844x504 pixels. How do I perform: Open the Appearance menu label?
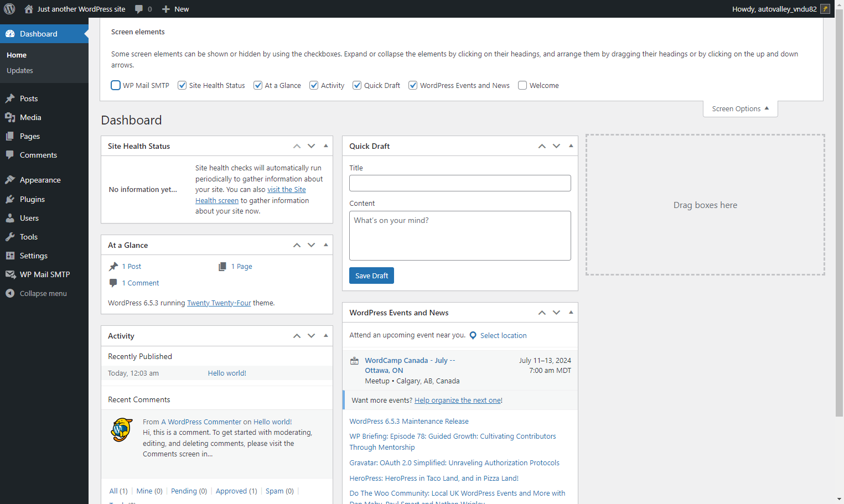pos(40,180)
